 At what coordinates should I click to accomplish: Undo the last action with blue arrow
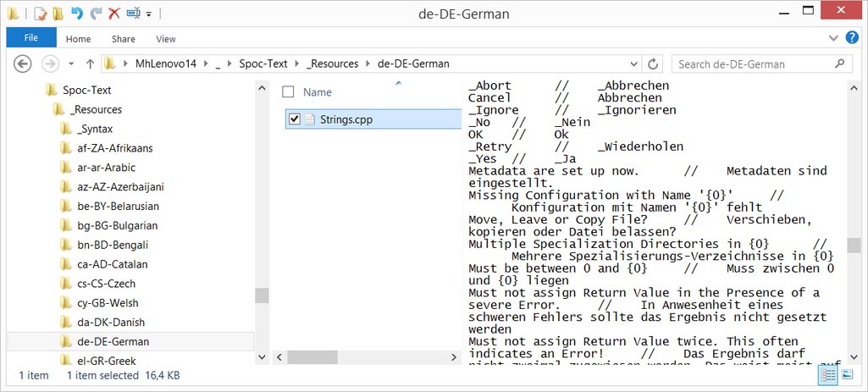pyautogui.click(x=77, y=14)
